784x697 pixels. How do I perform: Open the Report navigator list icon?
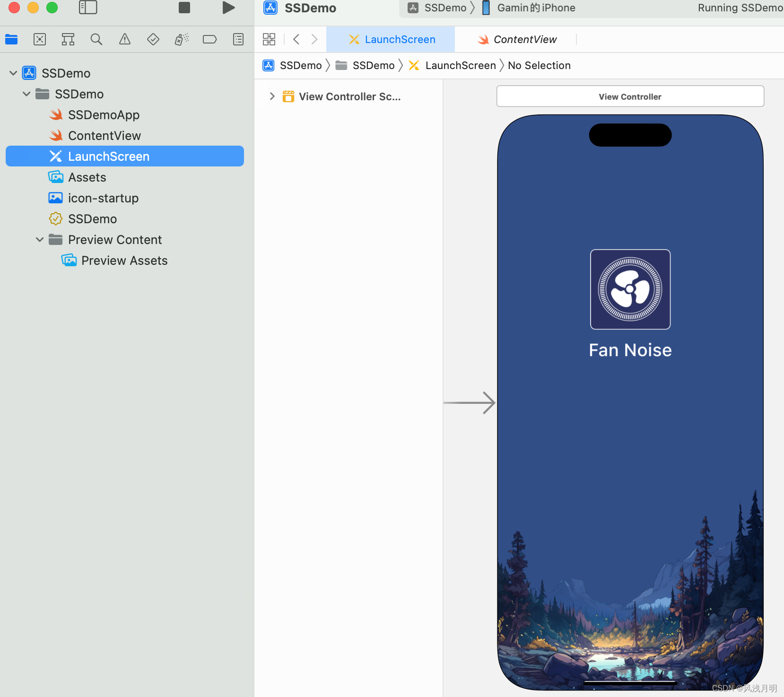pyautogui.click(x=238, y=39)
